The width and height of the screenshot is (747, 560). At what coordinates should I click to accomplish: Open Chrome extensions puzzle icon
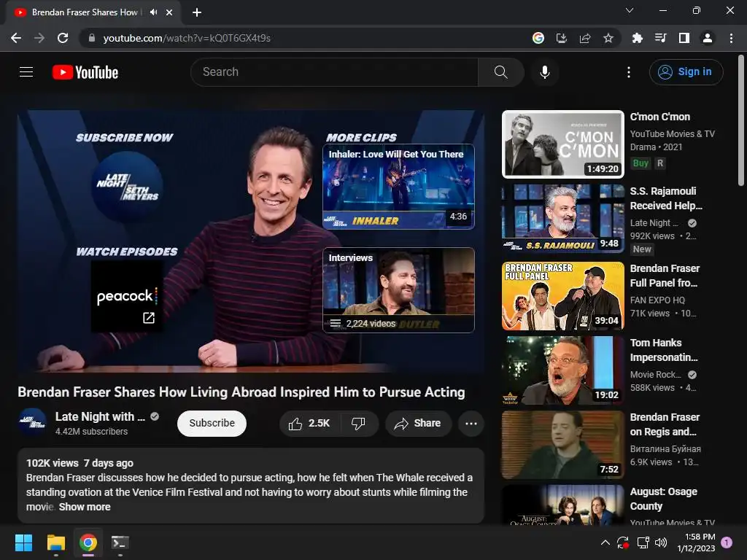[637, 38]
